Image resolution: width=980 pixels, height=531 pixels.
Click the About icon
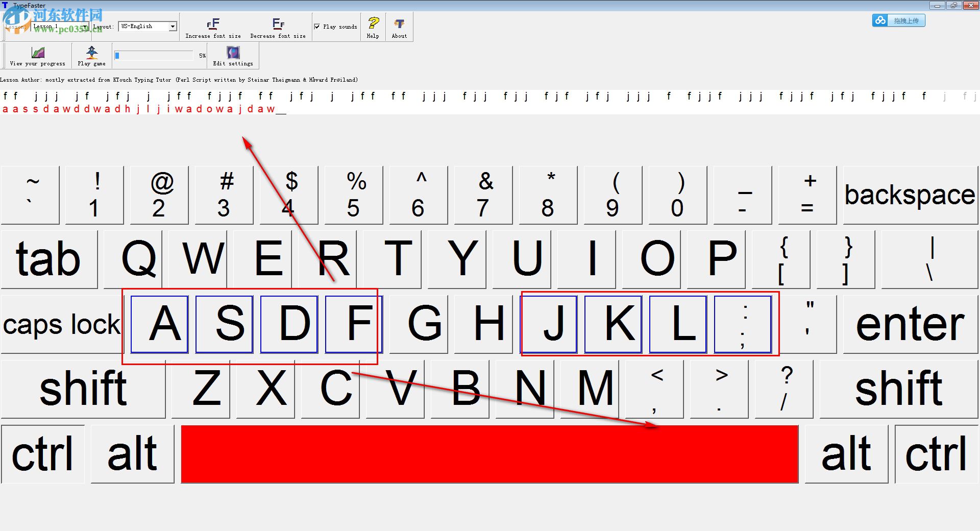[x=399, y=23]
